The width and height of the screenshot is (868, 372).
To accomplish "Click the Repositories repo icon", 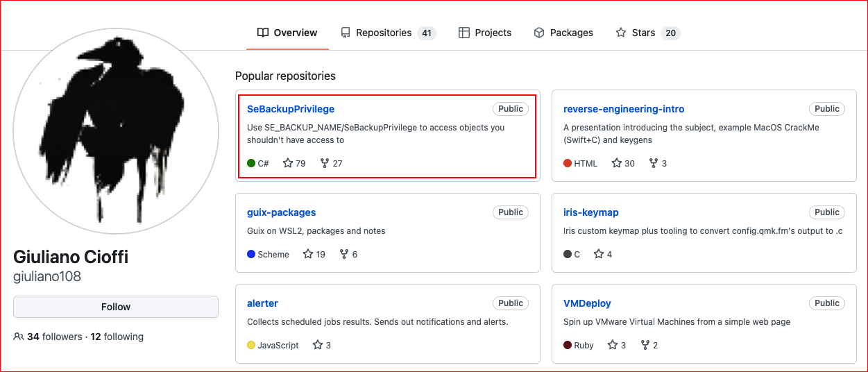I will 346,33.
